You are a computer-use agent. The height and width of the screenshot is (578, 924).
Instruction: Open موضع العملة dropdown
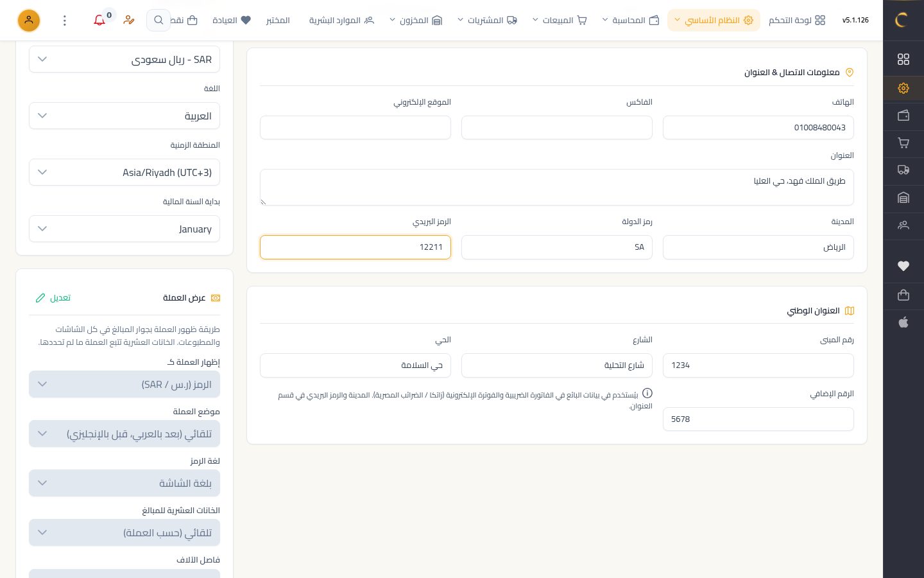tap(124, 433)
